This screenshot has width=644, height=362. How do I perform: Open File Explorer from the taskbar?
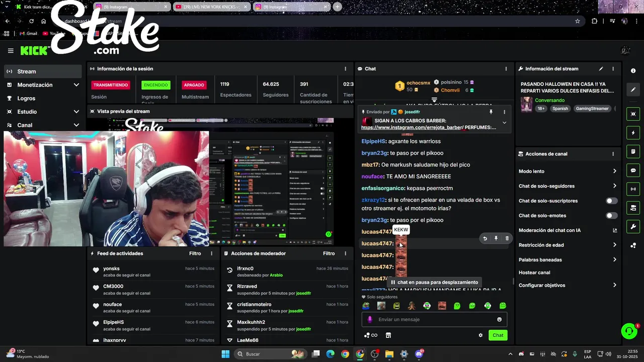pos(389,354)
